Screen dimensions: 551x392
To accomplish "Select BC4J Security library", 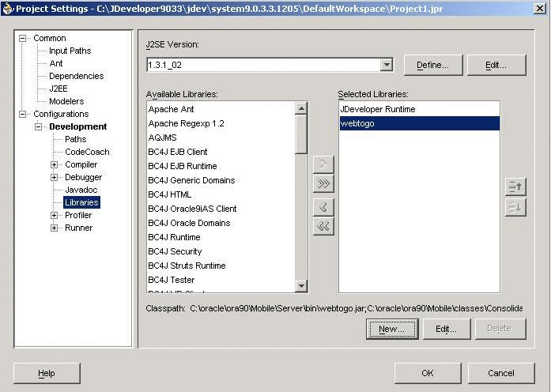I will 221,251.
